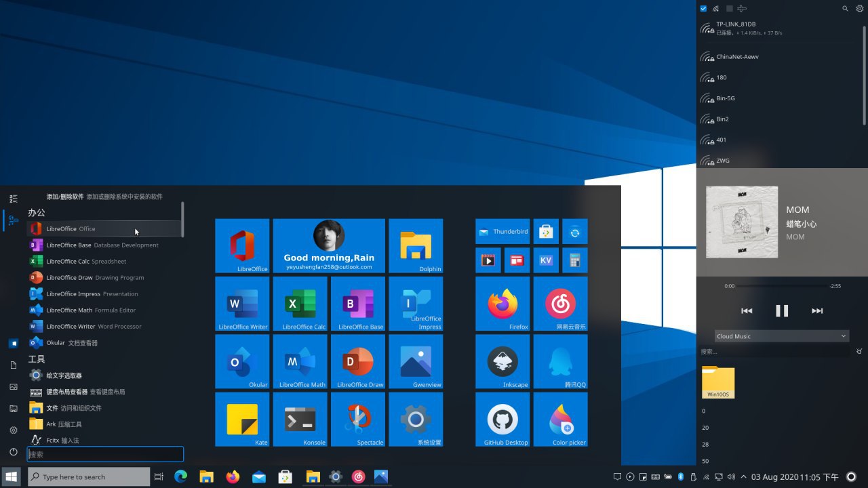
Task: Expand the Cloud Music player dropdown
Action: coord(782,336)
